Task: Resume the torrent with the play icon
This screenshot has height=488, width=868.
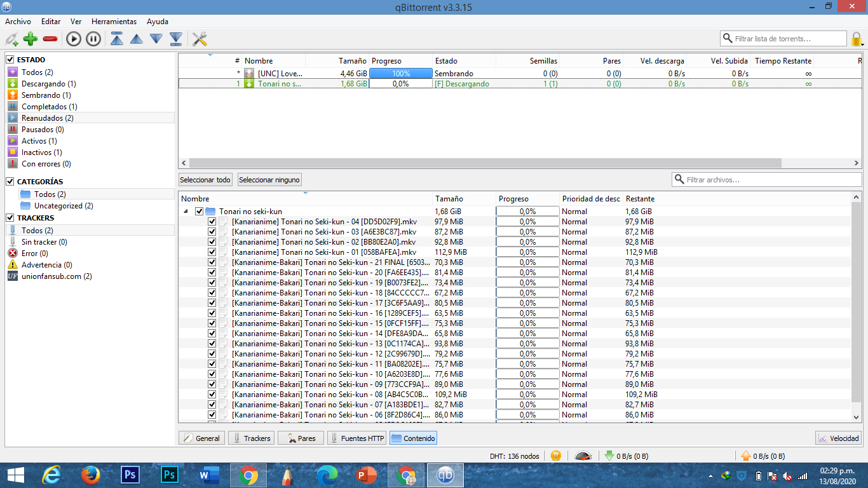Action: 72,39
